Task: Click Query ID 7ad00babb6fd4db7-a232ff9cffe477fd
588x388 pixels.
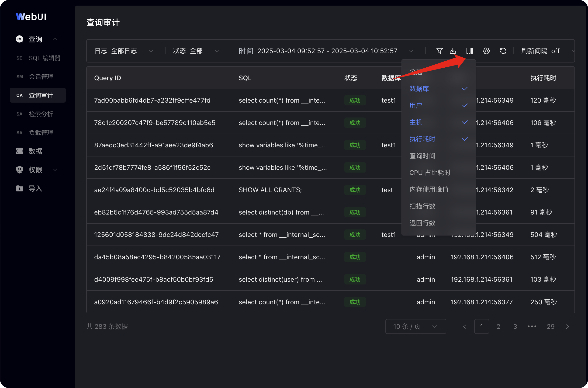Action: click(152, 100)
